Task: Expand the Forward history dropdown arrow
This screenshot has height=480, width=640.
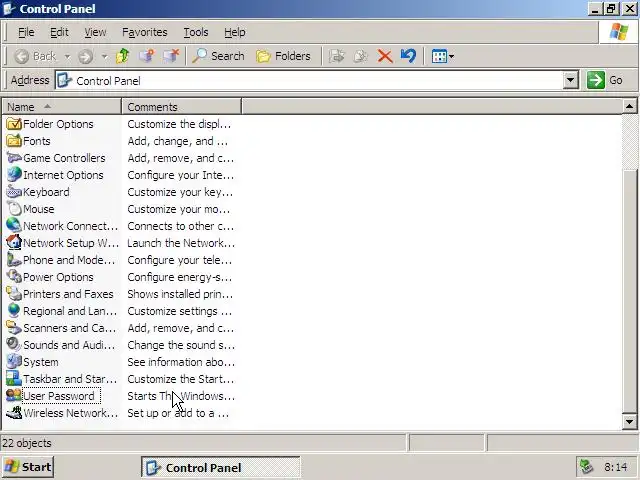Action: [x=105, y=56]
